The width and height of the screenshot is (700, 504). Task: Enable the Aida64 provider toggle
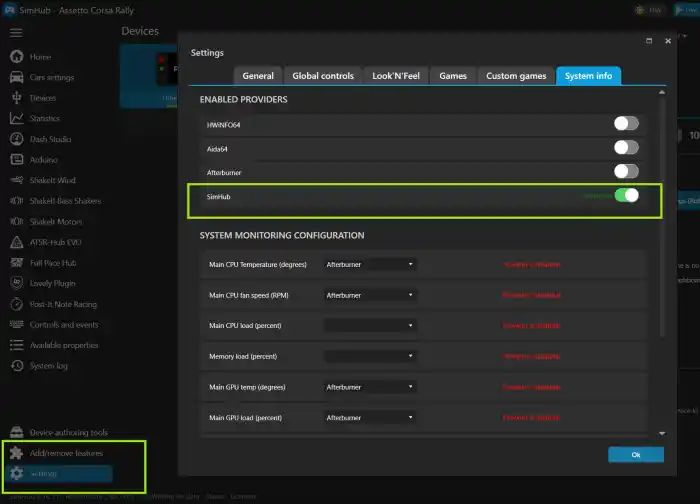click(x=626, y=147)
